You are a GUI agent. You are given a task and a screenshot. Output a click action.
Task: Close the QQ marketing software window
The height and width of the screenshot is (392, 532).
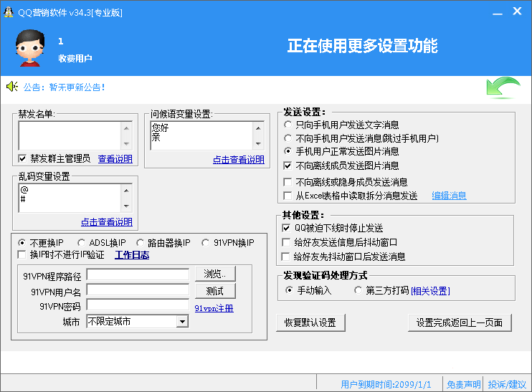(517, 11)
